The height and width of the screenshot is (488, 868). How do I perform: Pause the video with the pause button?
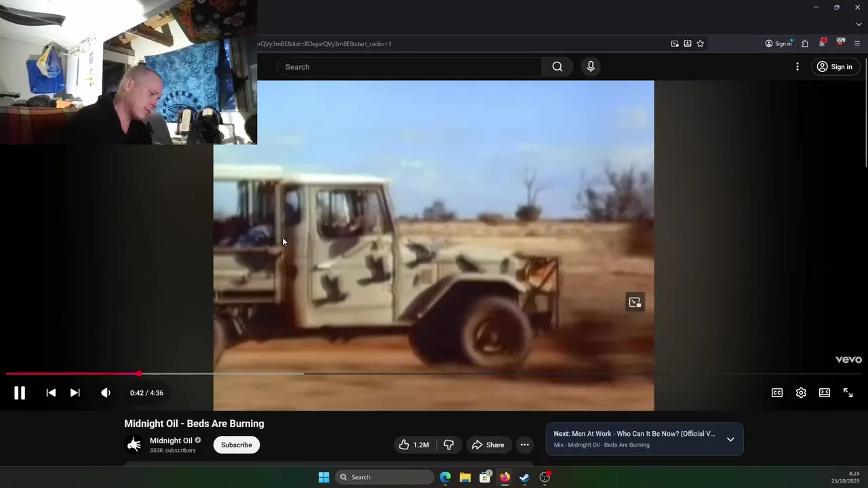tap(20, 393)
